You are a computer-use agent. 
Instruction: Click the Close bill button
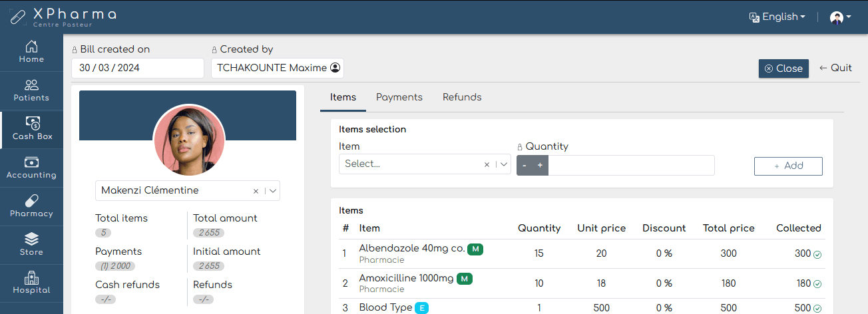point(783,69)
